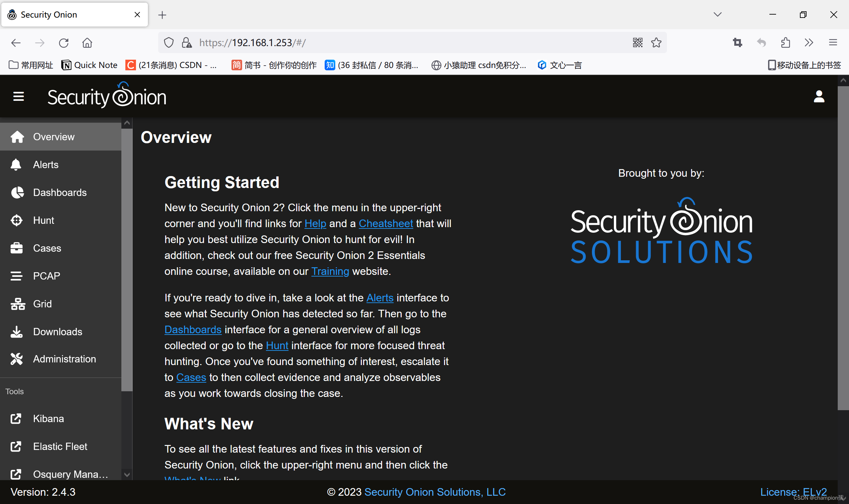Expand the browser tabs list chevron

click(x=717, y=15)
